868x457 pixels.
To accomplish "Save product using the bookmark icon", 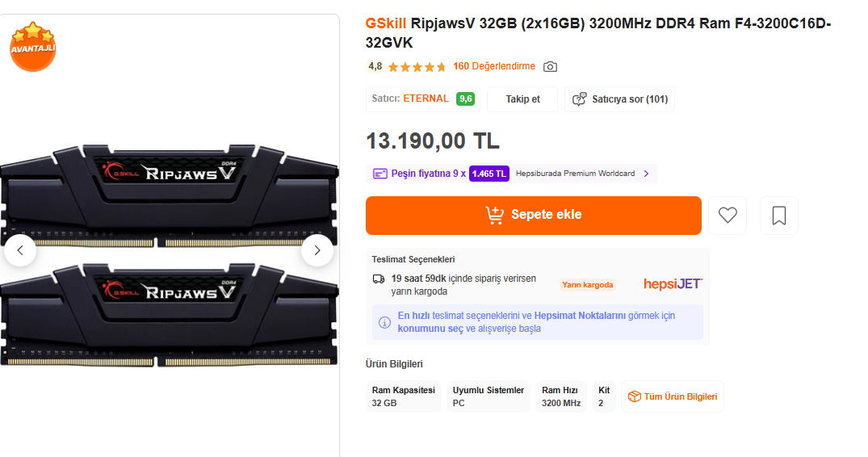I will coord(779,216).
